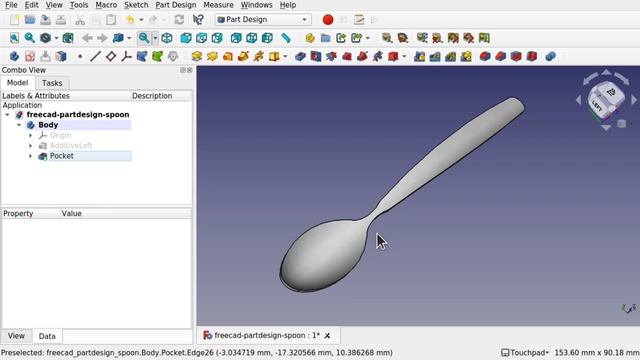Click the Undo arrow icon
Image resolution: width=640 pixels, height=360 pixels.
click(x=131, y=20)
